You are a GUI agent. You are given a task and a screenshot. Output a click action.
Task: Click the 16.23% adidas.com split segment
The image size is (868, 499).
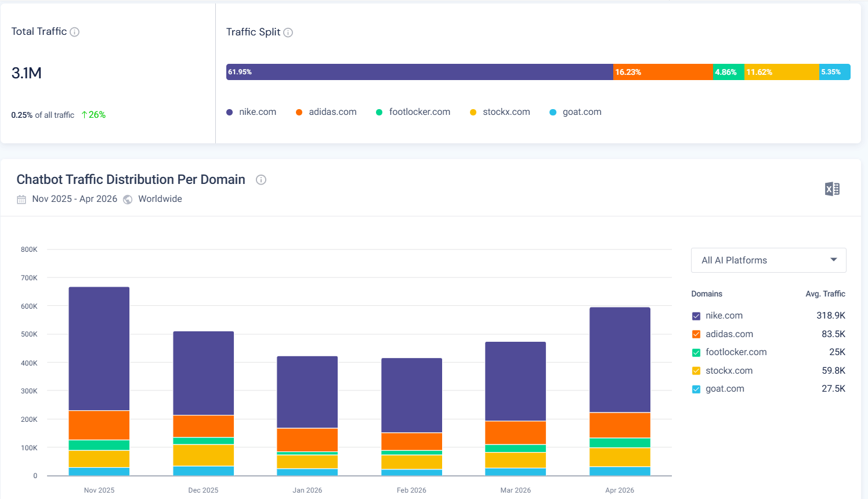(663, 72)
